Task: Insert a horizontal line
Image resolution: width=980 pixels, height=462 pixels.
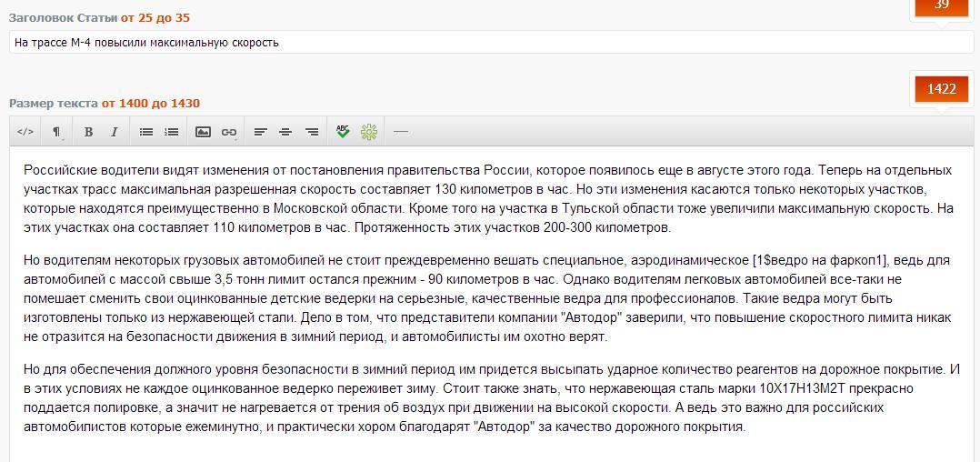Action: pos(400,132)
